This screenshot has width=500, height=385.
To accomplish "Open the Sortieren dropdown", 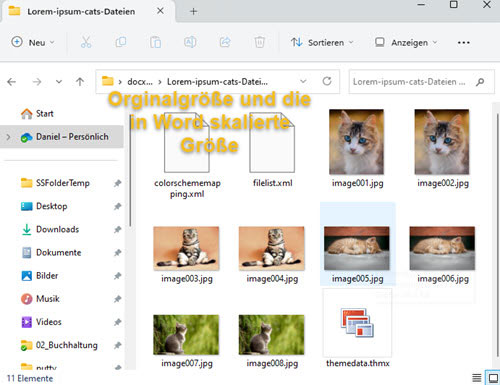I will coord(322,42).
